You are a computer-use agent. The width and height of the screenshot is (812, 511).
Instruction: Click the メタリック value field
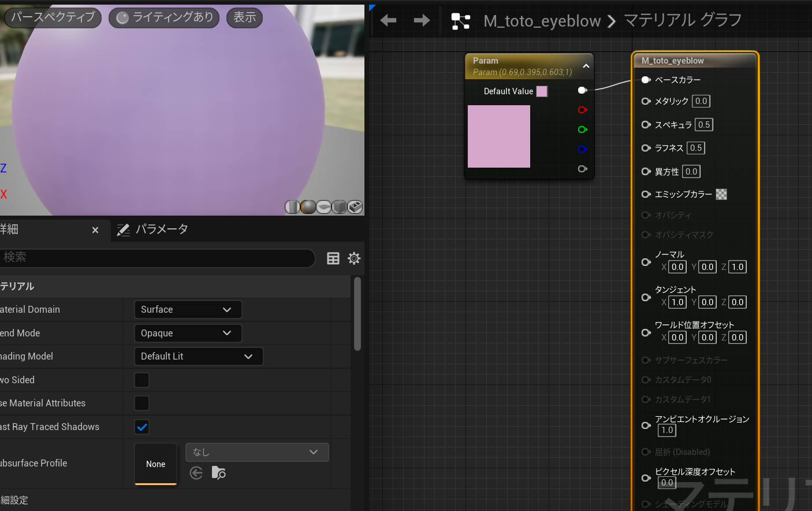701,101
